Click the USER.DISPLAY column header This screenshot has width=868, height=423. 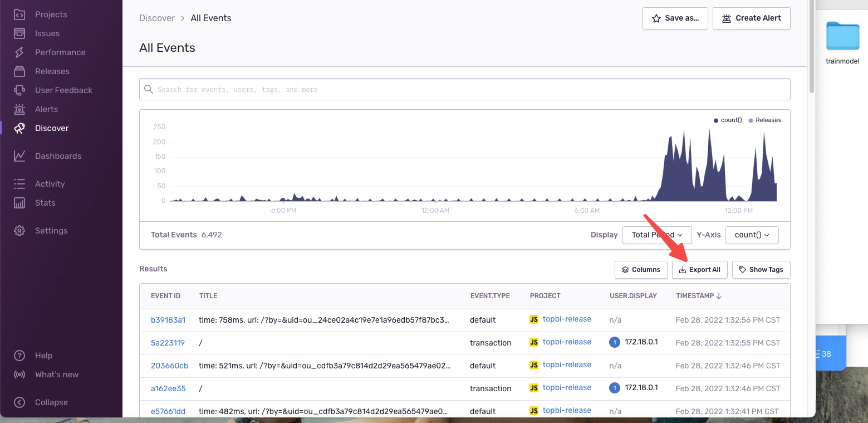(634, 296)
